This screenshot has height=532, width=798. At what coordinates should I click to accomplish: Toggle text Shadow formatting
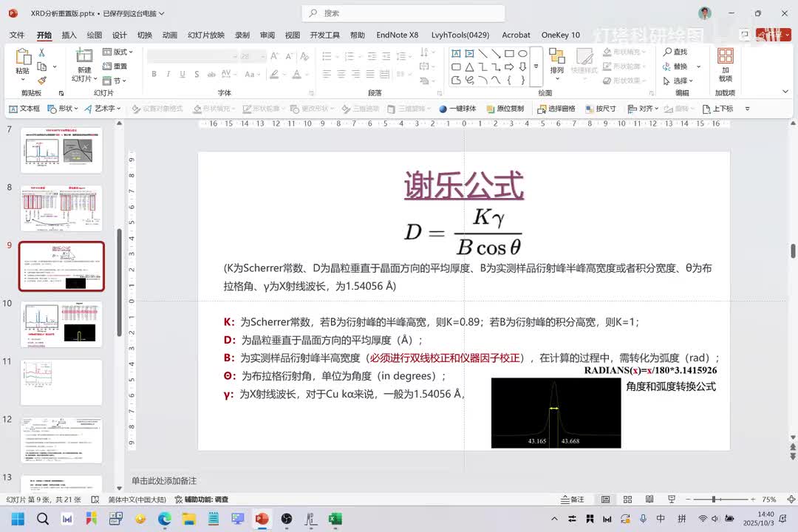[x=197, y=75]
